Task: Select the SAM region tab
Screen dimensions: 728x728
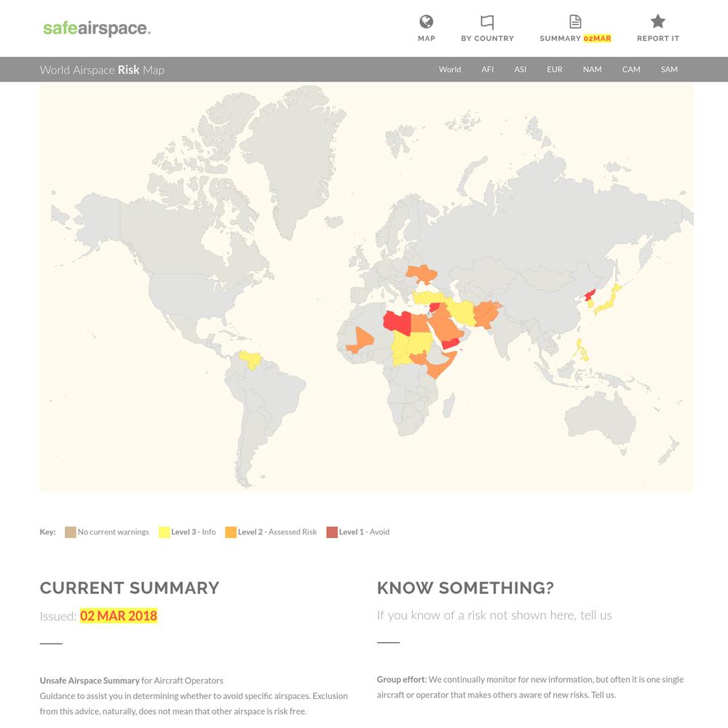Action: [x=669, y=70]
